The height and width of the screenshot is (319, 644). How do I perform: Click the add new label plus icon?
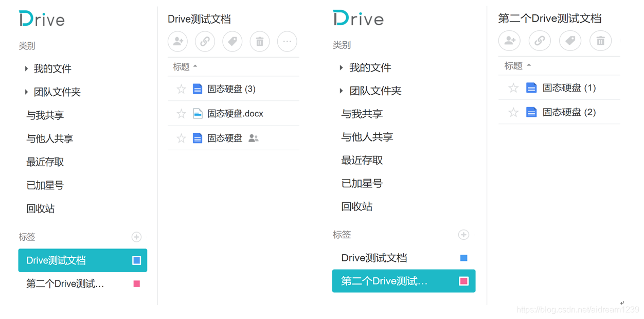click(x=136, y=237)
